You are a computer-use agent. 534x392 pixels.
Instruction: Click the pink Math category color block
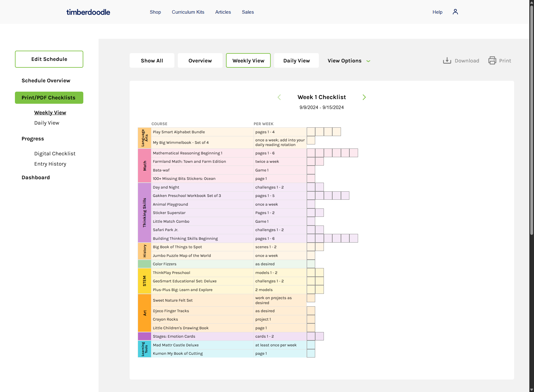(x=145, y=166)
